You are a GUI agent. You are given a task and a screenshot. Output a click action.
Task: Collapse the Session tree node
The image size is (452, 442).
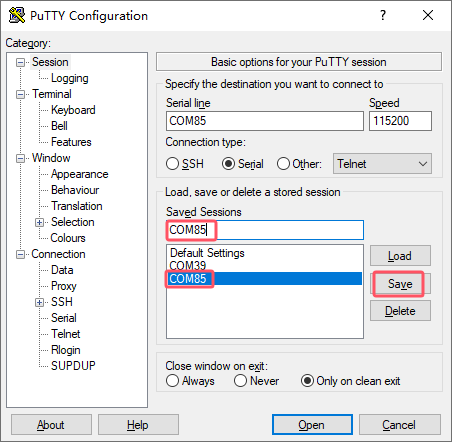21,62
